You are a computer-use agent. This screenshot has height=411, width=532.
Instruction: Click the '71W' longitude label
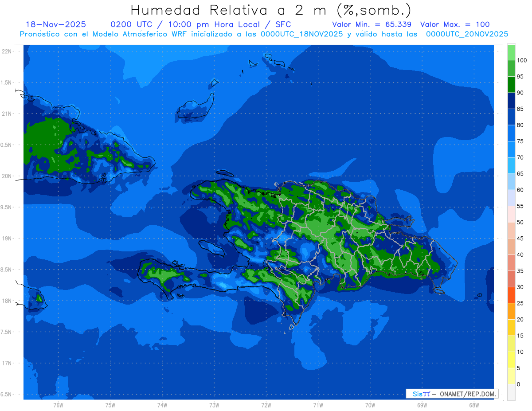pos(318,405)
